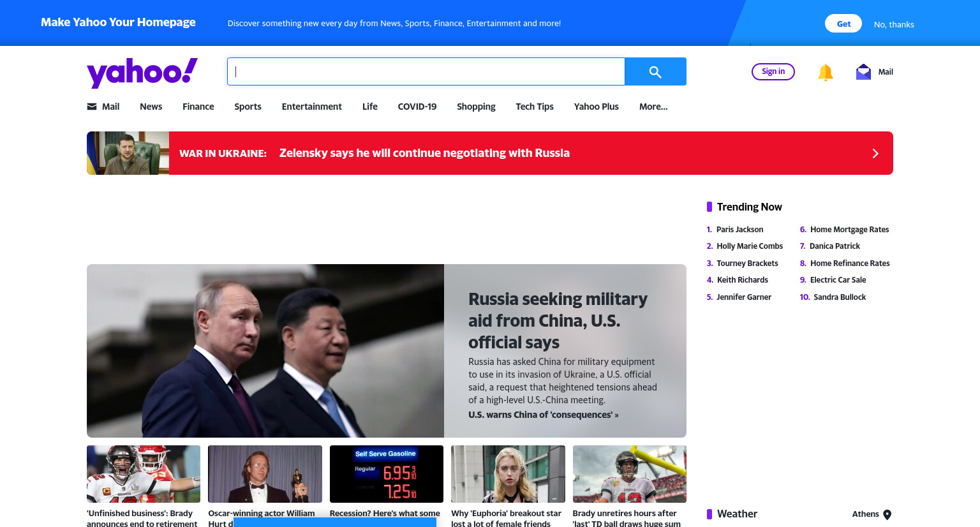Open Brady 'Unfinished business' story thumbnail
The height and width of the screenshot is (527, 980).
coord(144,474)
